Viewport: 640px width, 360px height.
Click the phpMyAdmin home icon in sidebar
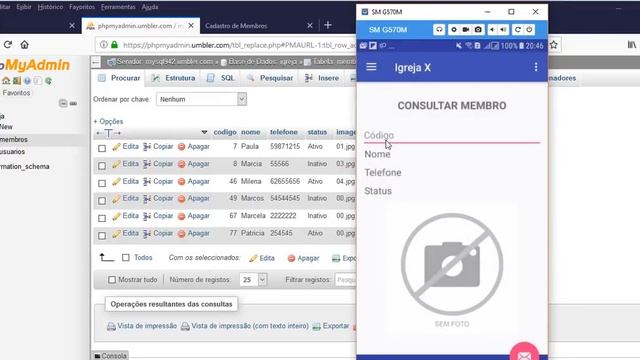(6, 81)
